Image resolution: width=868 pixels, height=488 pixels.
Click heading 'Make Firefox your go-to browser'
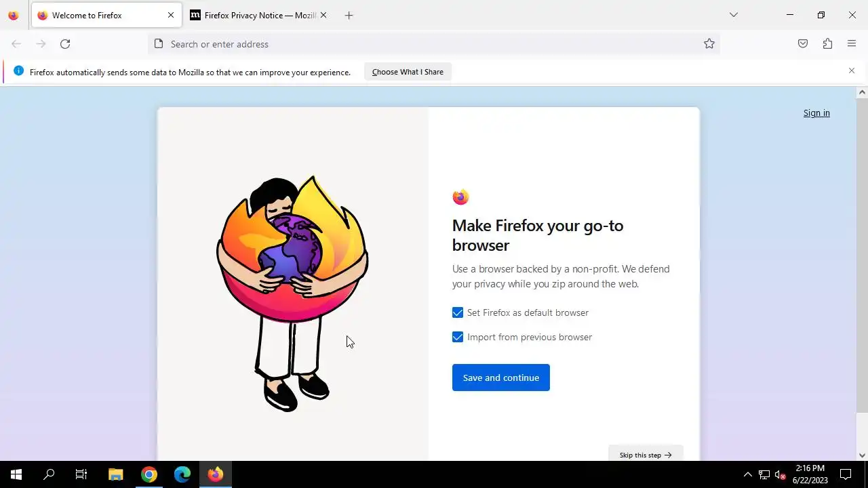tap(538, 235)
